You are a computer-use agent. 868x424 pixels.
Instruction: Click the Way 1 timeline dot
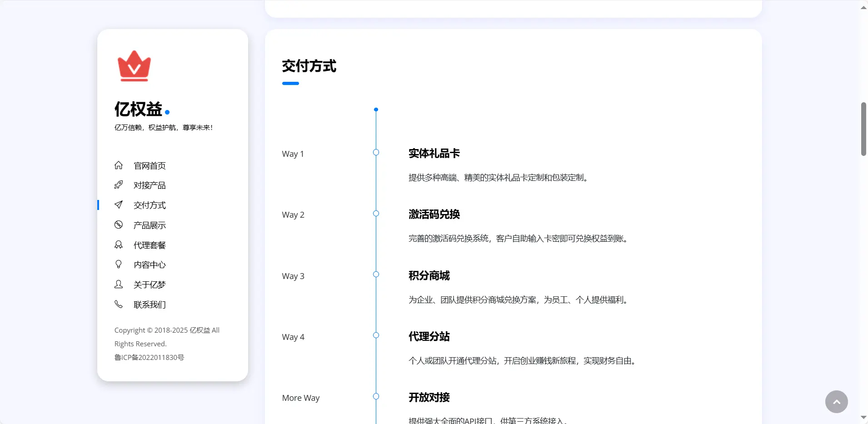[x=376, y=152]
